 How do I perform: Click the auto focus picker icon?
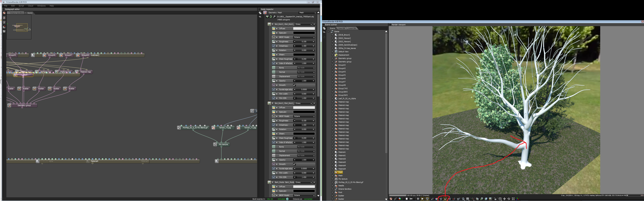tap(432, 199)
